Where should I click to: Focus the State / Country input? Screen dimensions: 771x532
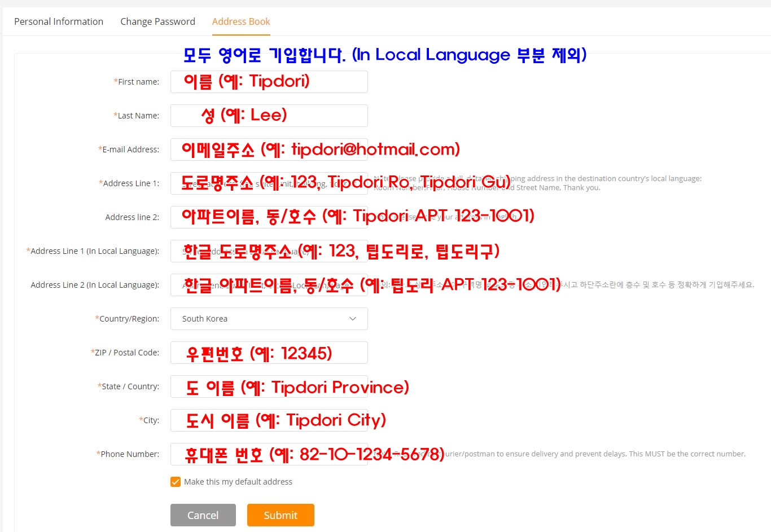click(x=269, y=386)
